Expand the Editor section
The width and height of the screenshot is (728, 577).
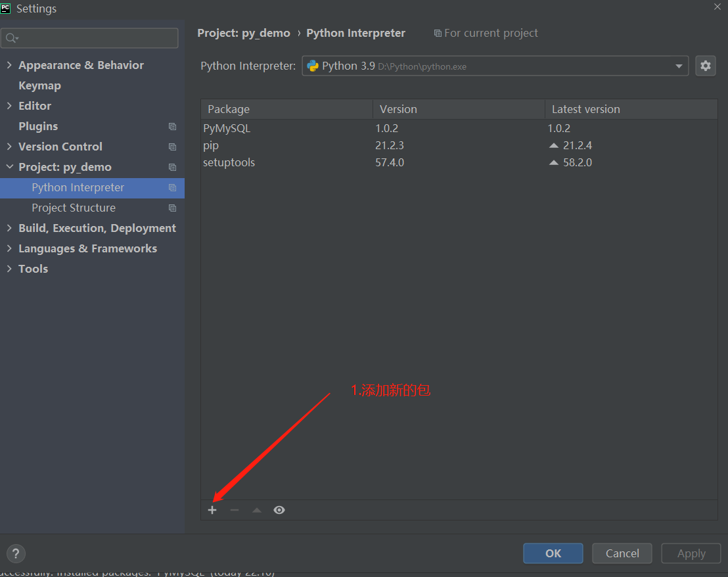[x=9, y=106]
